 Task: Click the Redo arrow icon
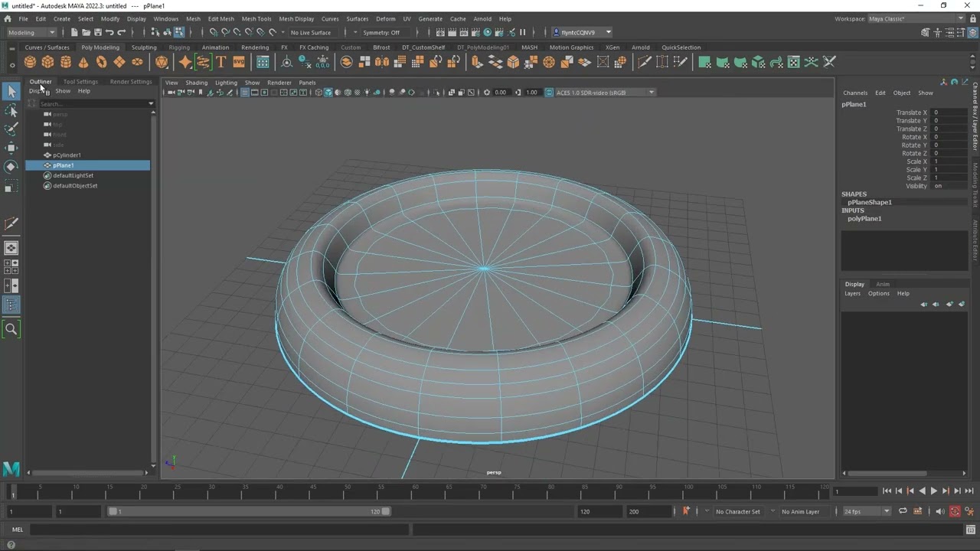[x=121, y=32]
